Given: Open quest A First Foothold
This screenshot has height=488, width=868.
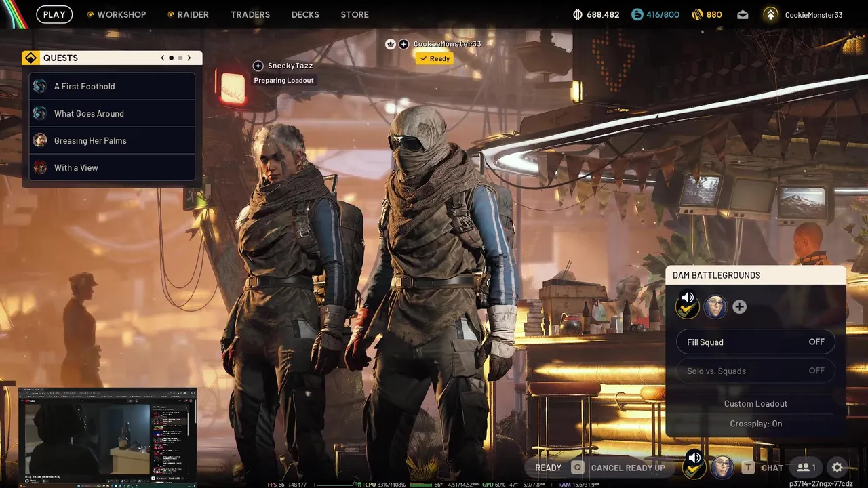Looking at the screenshot, I should (x=112, y=86).
